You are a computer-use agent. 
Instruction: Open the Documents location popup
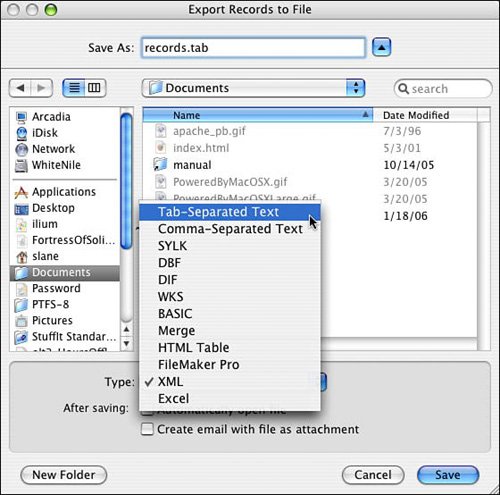pyautogui.click(x=253, y=88)
